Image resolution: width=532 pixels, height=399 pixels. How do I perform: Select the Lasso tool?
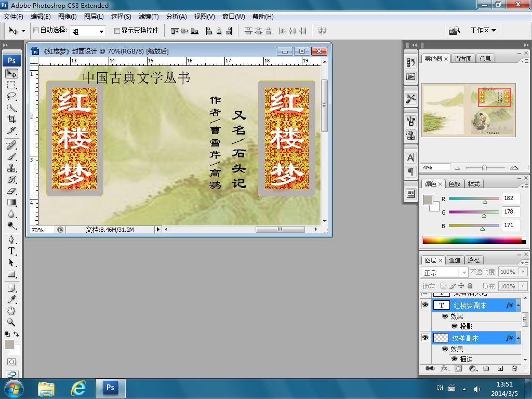pos(11,96)
